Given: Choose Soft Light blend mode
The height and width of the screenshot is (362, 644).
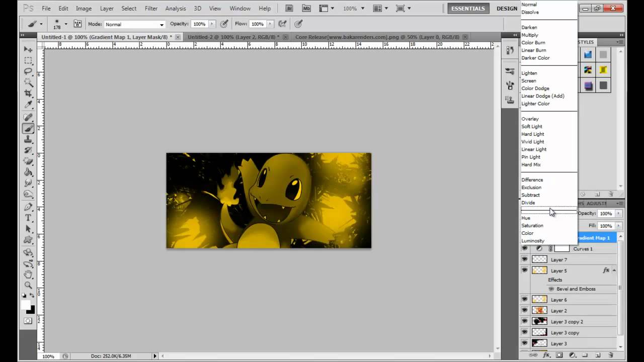Looking at the screenshot, I should 532,127.
